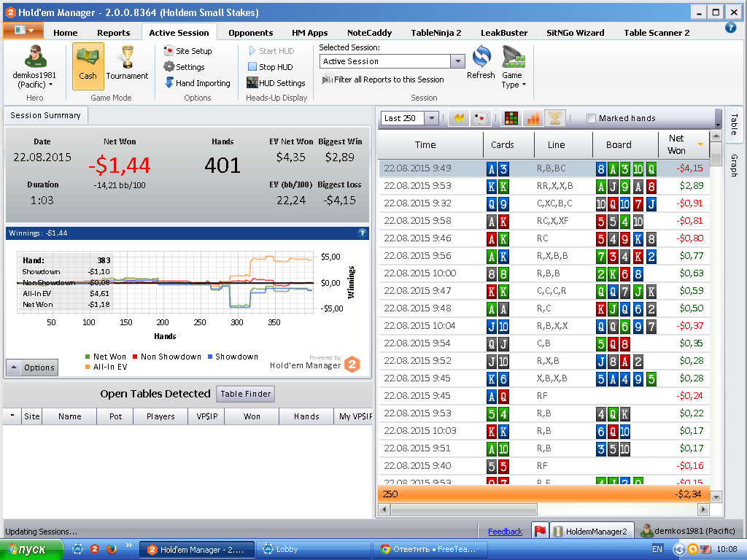The width and height of the screenshot is (747, 560).
Task: Refresh the active session
Action: (x=481, y=63)
